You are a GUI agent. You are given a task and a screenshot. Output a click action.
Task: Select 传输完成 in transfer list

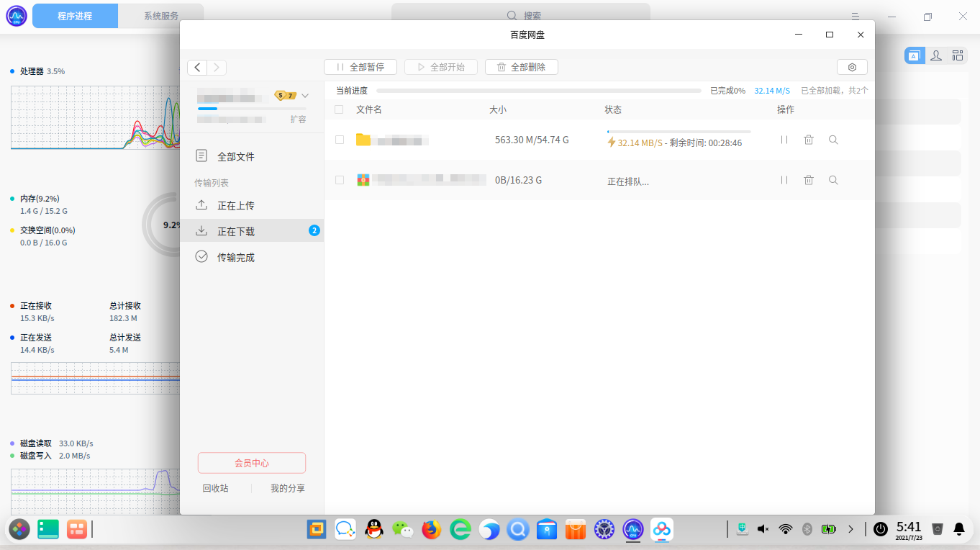pyautogui.click(x=236, y=257)
